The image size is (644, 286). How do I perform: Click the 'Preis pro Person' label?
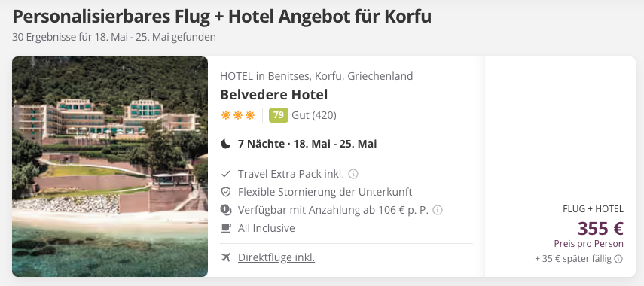[588, 244]
